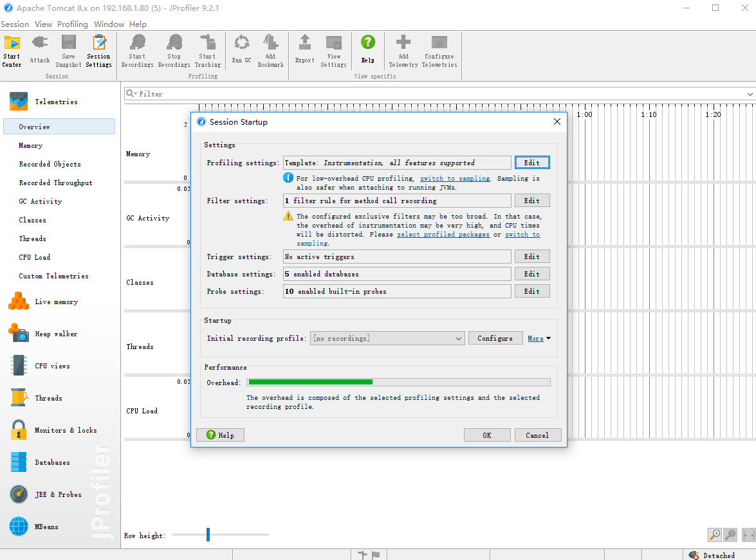Open the MBeans sidebar section
The width and height of the screenshot is (756, 560).
pos(33,527)
